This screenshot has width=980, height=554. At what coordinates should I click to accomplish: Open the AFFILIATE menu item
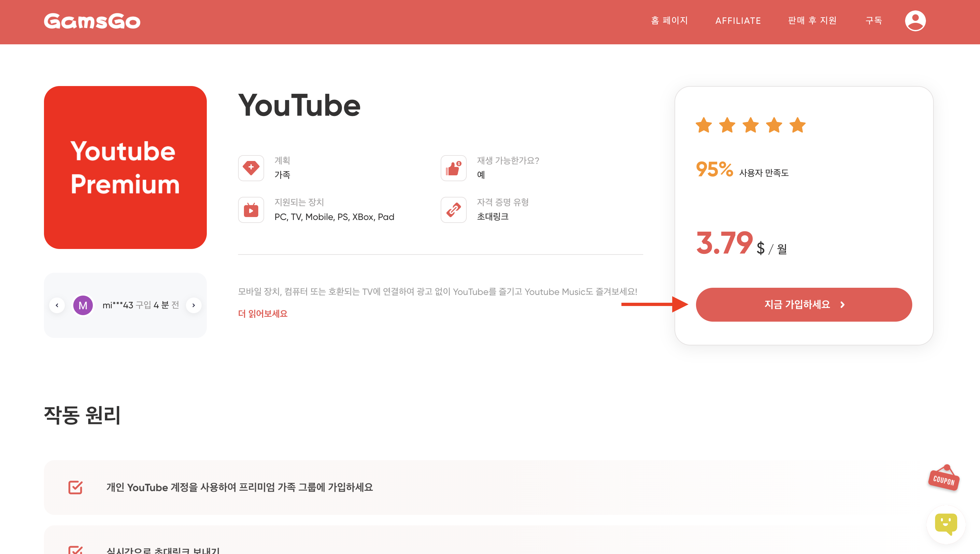click(738, 21)
